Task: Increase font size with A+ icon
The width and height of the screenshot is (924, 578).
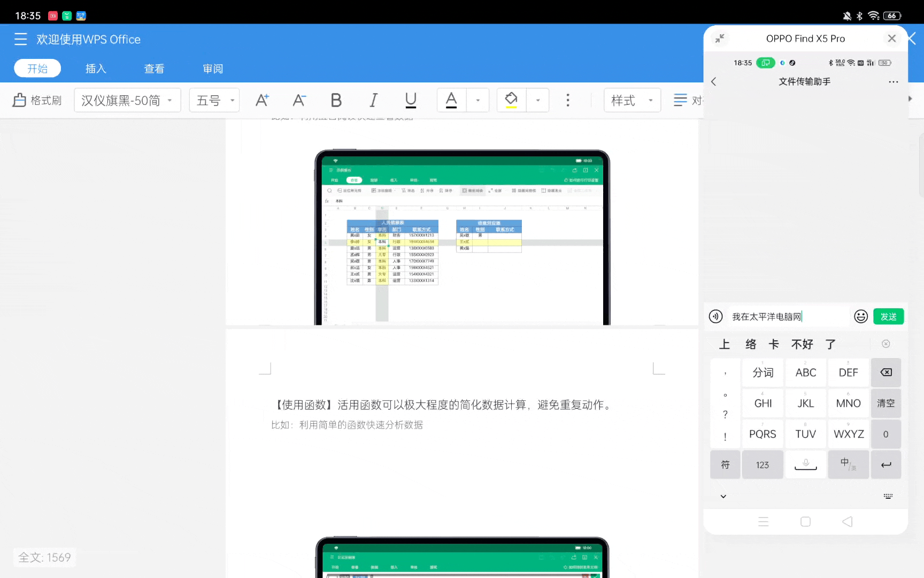Action: [x=262, y=100]
